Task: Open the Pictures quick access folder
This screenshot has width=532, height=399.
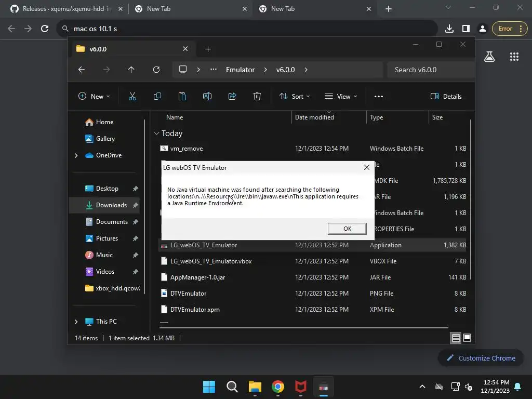Action: point(107,238)
